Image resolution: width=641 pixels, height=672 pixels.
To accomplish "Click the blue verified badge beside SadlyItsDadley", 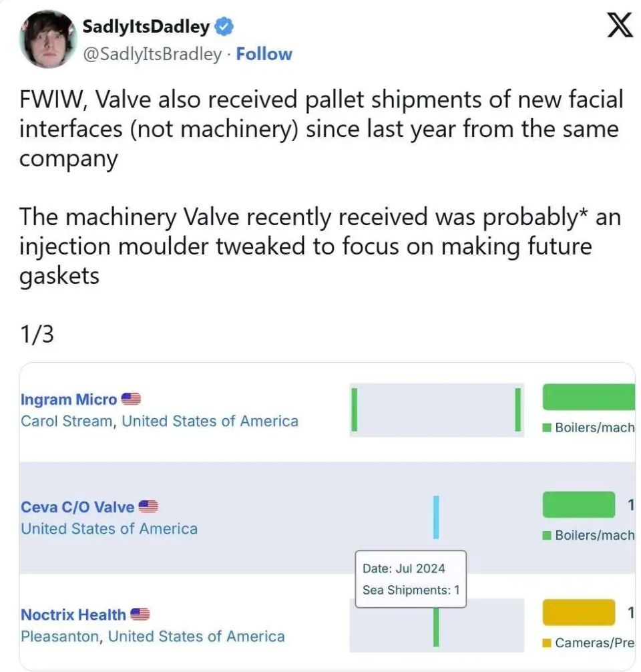I will click(224, 27).
